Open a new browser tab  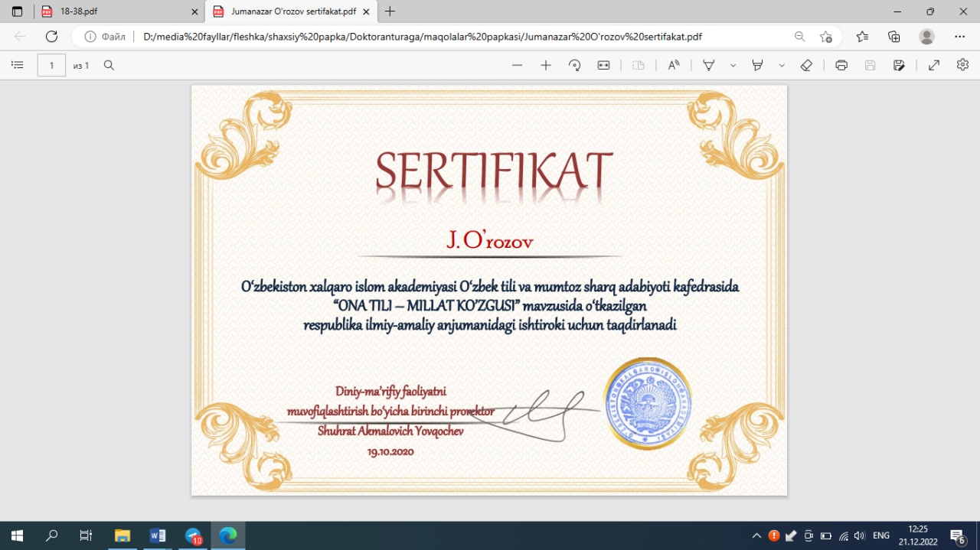coord(390,11)
